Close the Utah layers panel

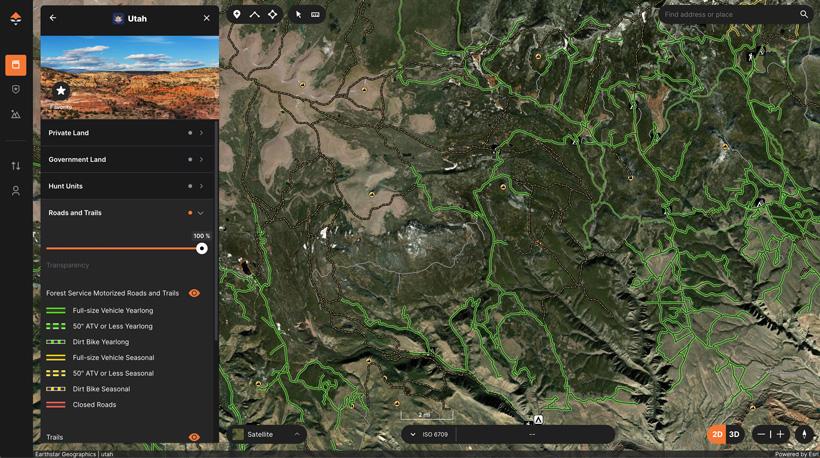(x=207, y=18)
